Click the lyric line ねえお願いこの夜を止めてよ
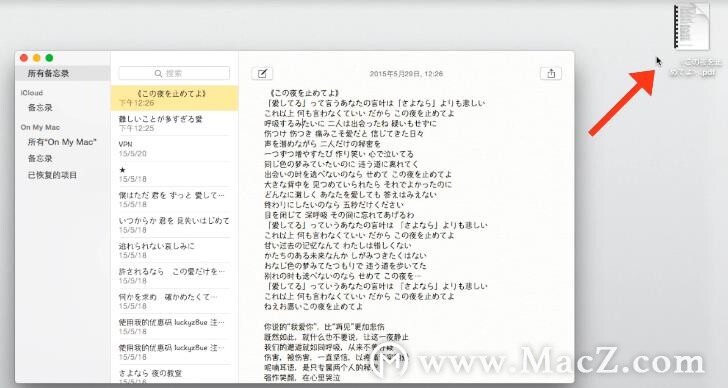728x388 pixels. [313, 307]
